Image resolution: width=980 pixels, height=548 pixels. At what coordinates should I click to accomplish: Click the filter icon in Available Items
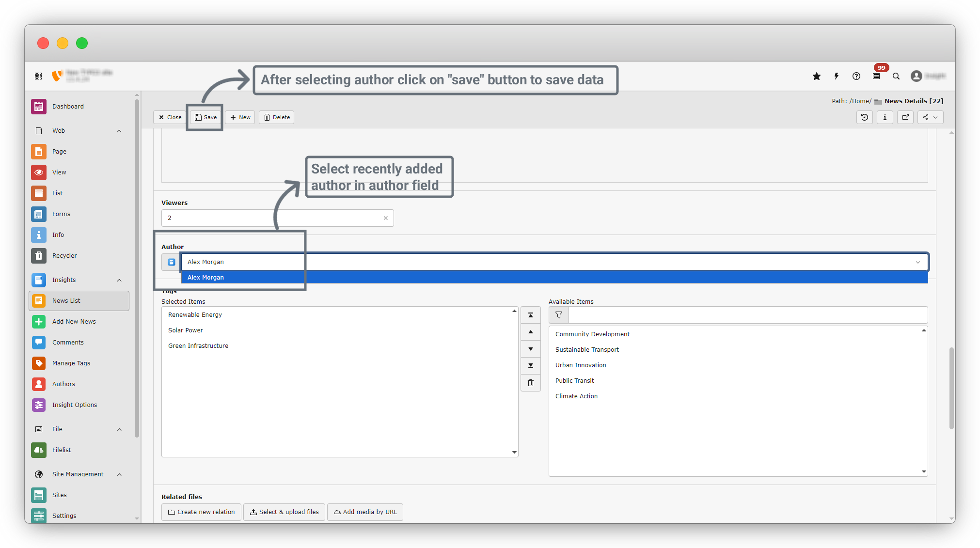click(559, 315)
